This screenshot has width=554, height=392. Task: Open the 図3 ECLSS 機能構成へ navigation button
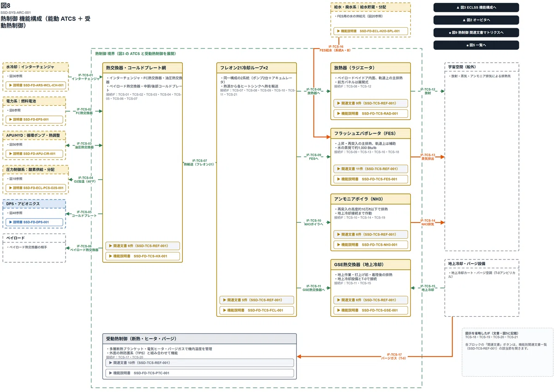tap(476, 7)
